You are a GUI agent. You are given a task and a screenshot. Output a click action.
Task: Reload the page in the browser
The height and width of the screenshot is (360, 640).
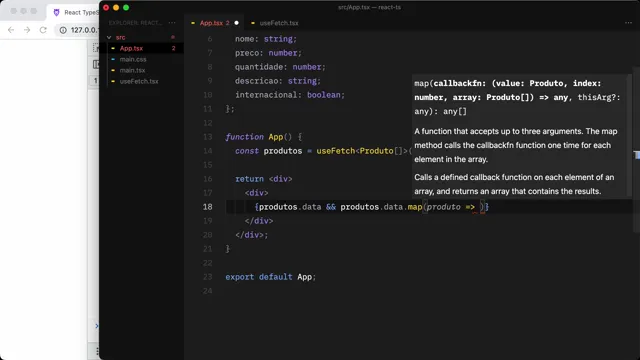point(43,30)
